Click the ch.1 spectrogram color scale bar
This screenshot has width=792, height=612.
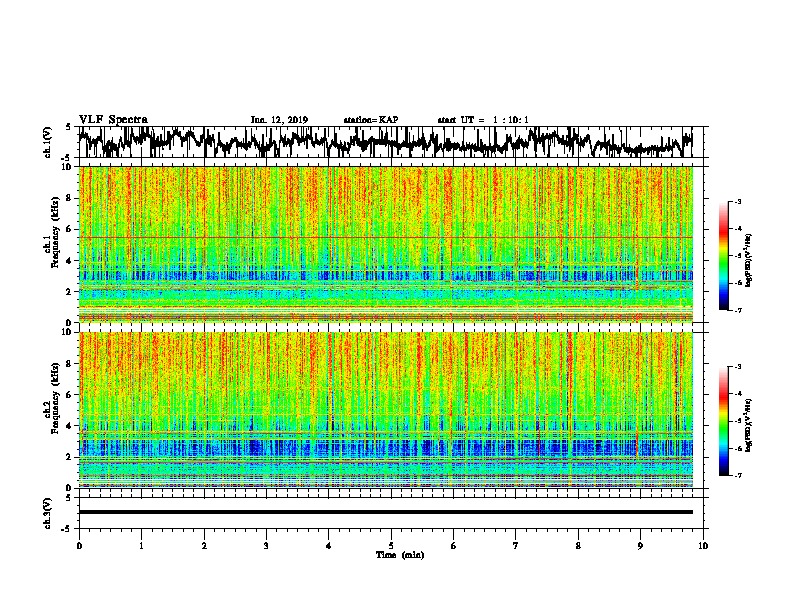point(724,256)
